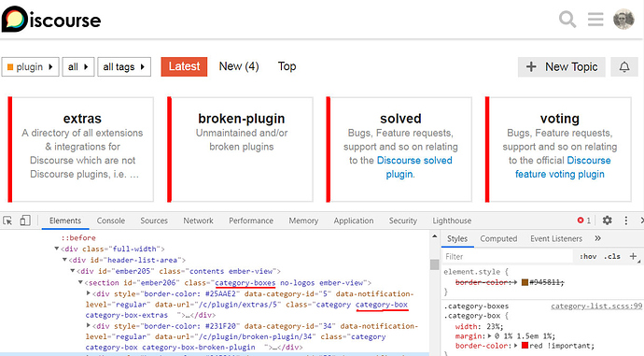Viewport: 644px width, 356px height.
Task: Open the plugin category dropdown
Action: (31, 66)
